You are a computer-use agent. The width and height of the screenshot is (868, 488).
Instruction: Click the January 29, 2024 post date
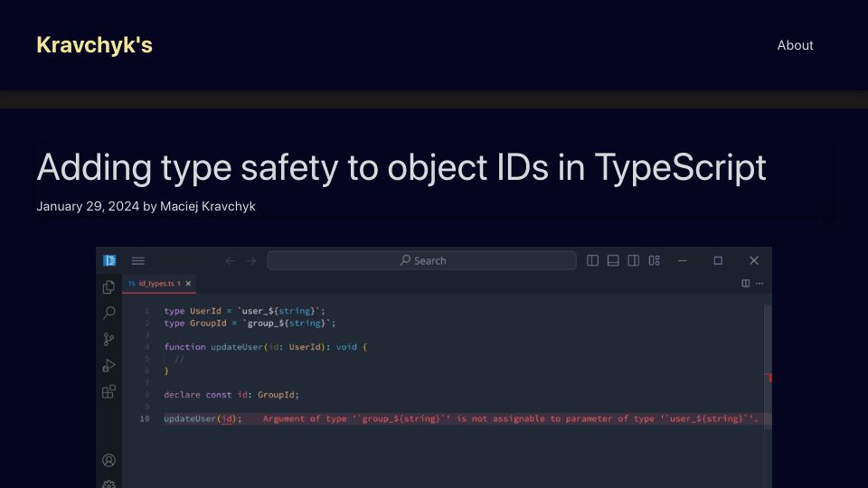click(88, 206)
